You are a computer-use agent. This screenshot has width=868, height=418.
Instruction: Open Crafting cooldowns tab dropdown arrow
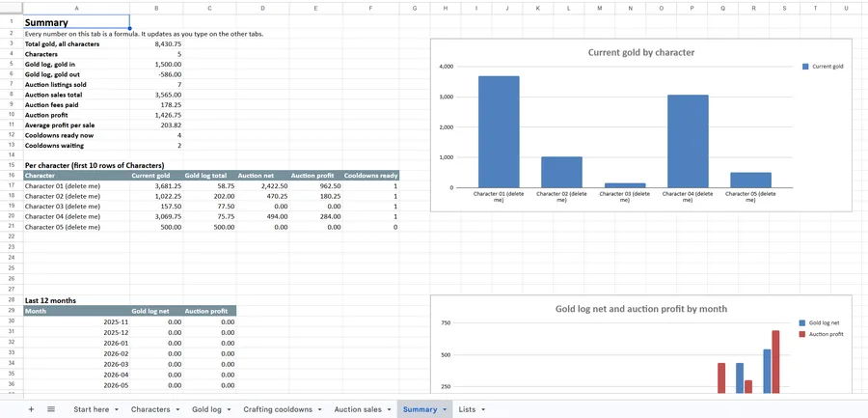[x=319, y=409]
